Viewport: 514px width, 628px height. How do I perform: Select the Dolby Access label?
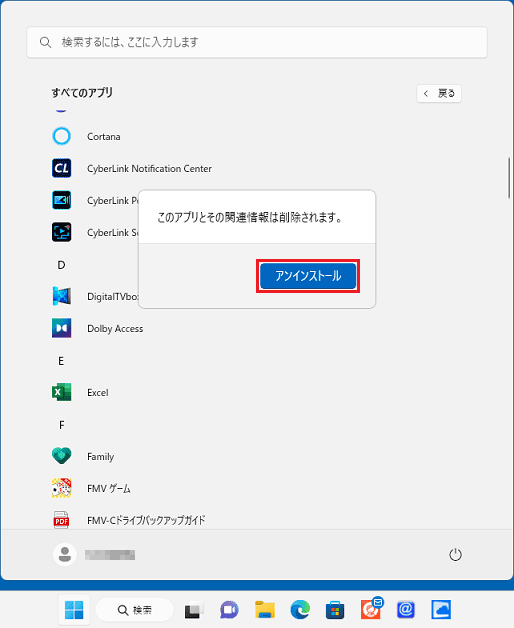115,329
